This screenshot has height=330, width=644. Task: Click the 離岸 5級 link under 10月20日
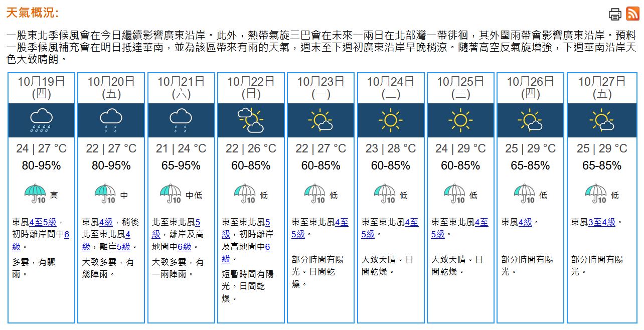pyautogui.click(x=123, y=246)
